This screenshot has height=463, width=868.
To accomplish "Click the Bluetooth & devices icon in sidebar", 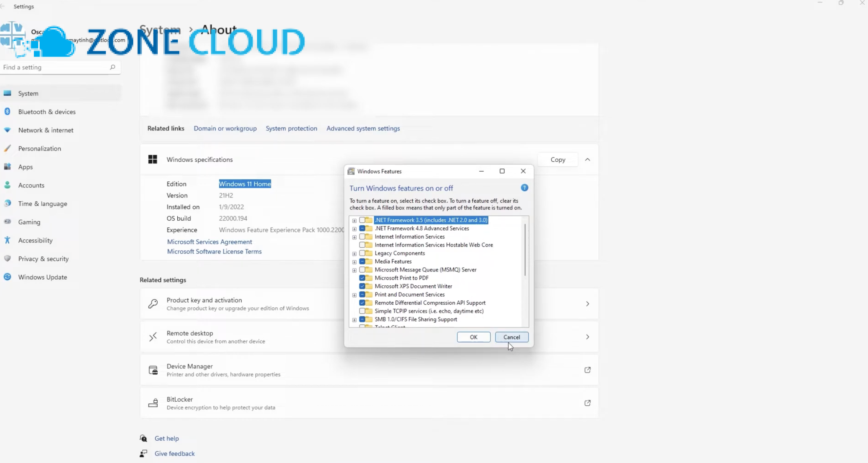I will tap(7, 112).
